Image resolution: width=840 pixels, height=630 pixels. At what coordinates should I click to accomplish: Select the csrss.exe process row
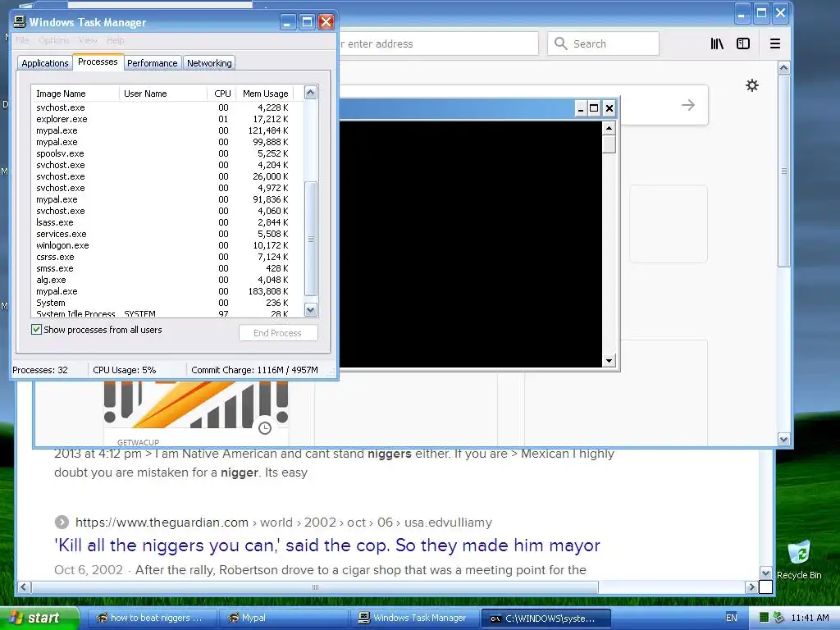167,257
